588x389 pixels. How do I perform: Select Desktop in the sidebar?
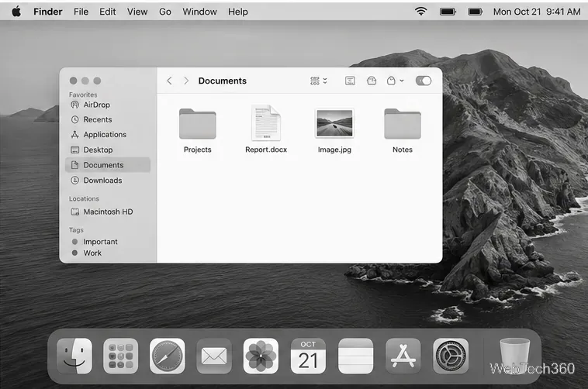pyautogui.click(x=108, y=150)
